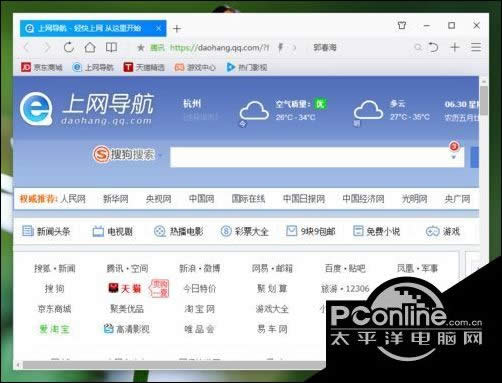Click the 上网导航 e logo
This screenshot has width=502, height=383.
coord(36,109)
